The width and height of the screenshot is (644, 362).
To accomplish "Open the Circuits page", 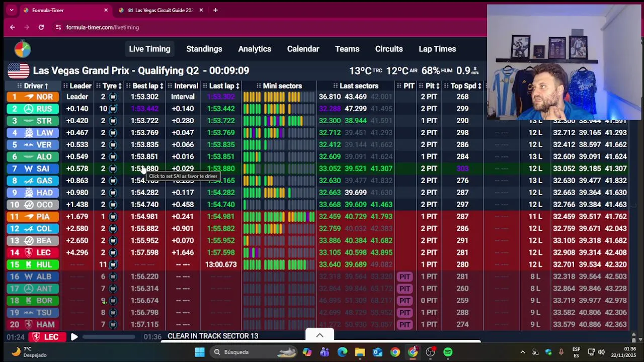I will pyautogui.click(x=389, y=49).
